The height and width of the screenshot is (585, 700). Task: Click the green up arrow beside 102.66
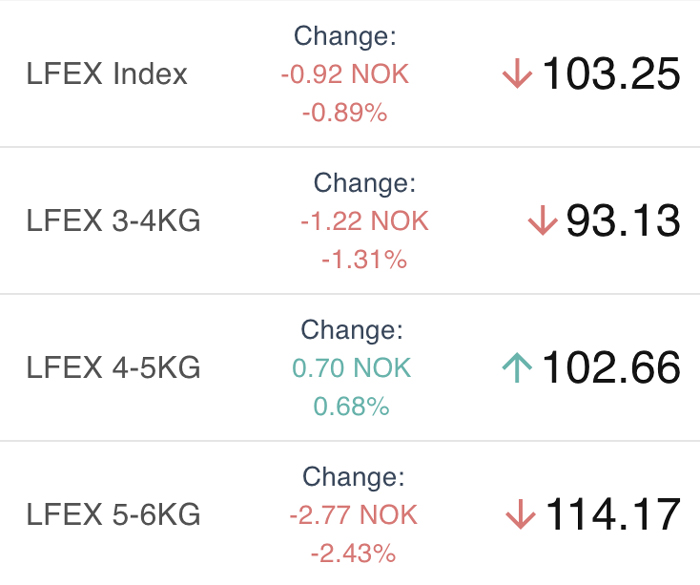pyautogui.click(x=517, y=367)
